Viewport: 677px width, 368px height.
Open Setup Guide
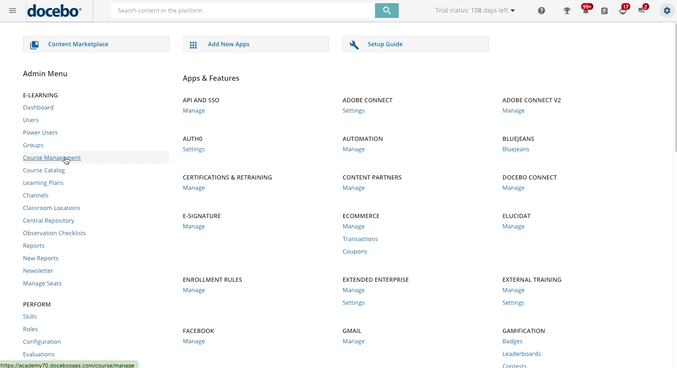click(415, 44)
